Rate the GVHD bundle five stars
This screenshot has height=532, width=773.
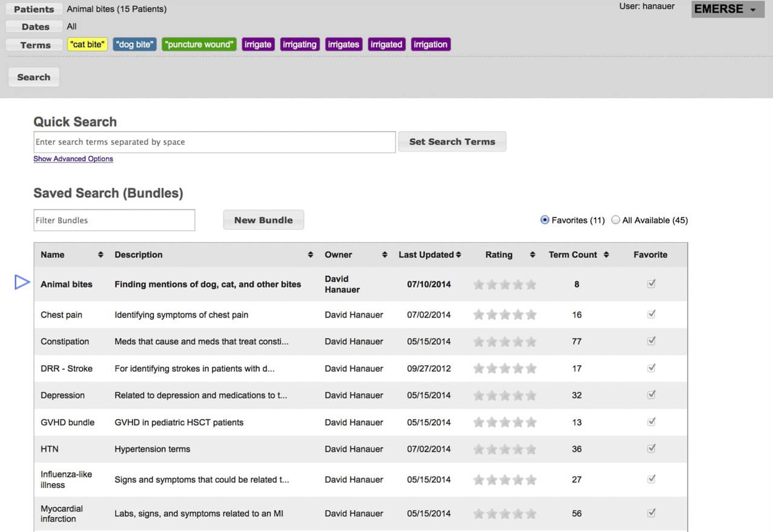[531, 422]
